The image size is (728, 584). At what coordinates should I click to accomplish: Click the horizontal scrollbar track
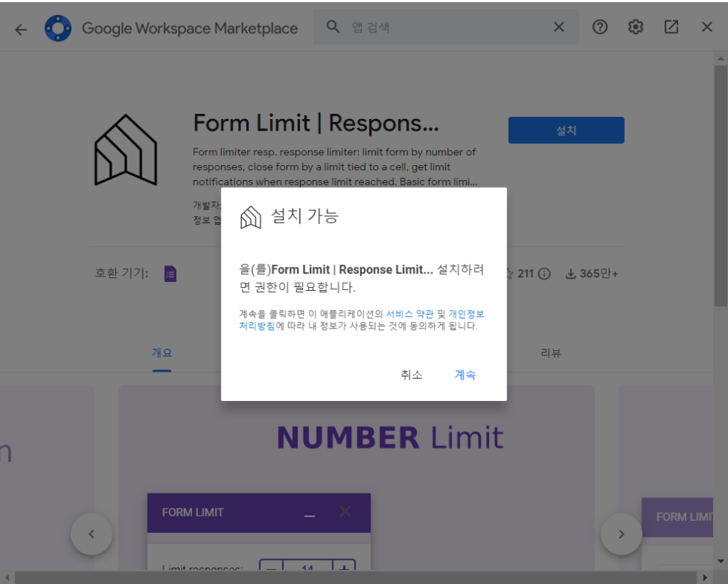(x=356, y=577)
